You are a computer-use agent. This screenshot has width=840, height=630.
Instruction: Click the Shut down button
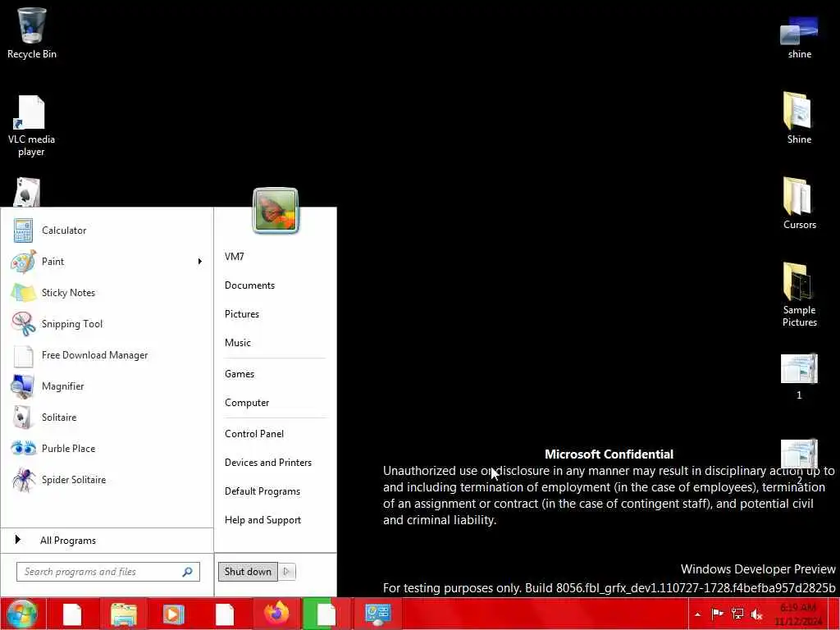[x=248, y=572]
